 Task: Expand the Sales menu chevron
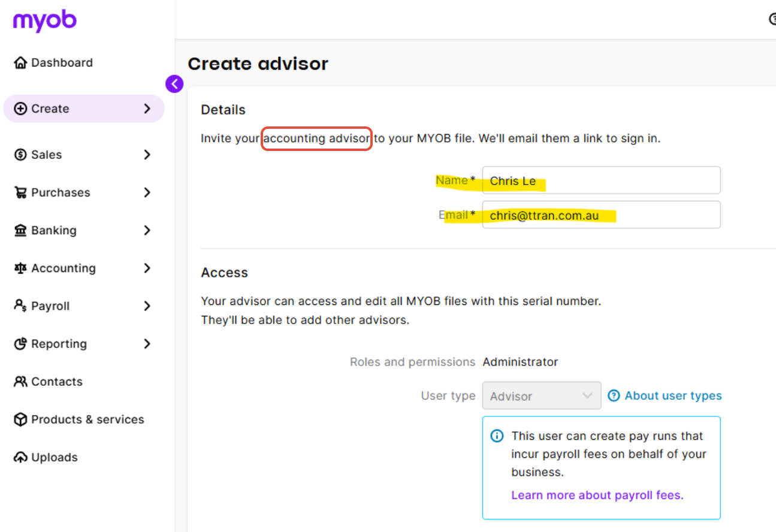pyautogui.click(x=147, y=155)
